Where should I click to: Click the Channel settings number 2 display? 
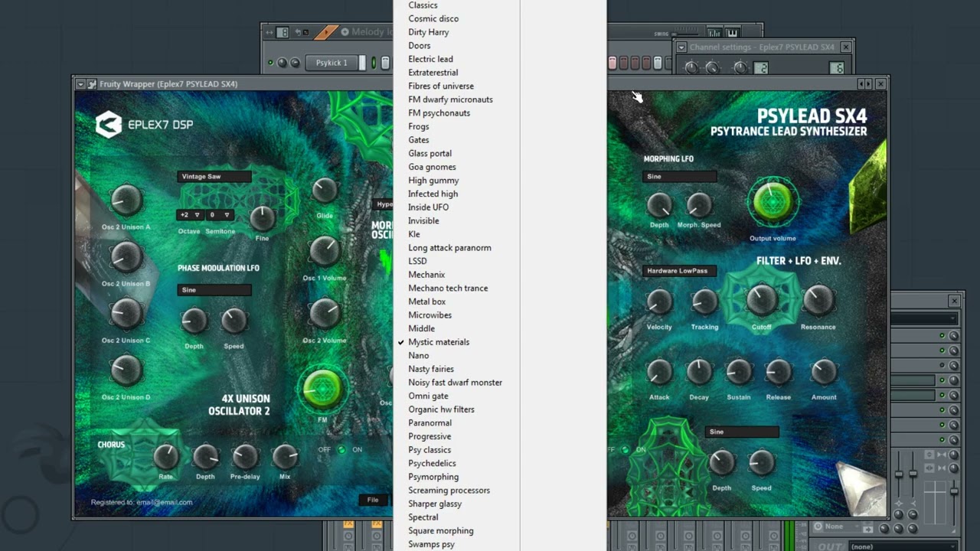[x=761, y=68]
